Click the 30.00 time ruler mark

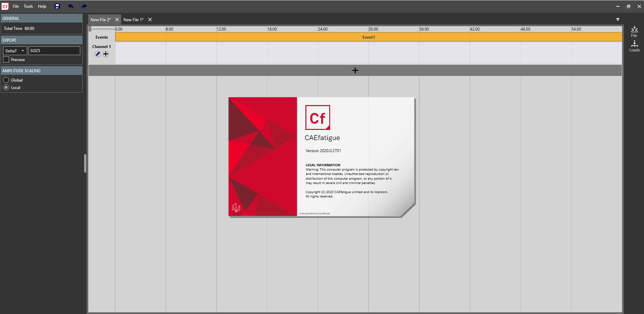pos(373,29)
